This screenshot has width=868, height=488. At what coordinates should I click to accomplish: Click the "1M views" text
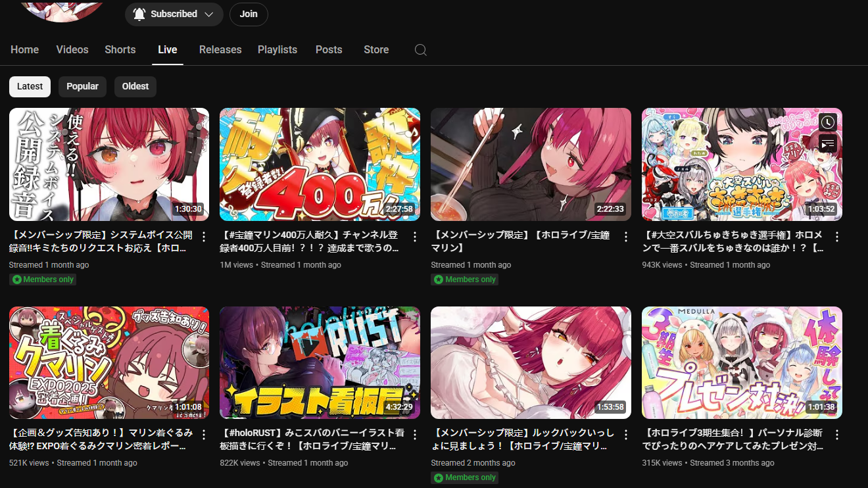click(x=236, y=265)
